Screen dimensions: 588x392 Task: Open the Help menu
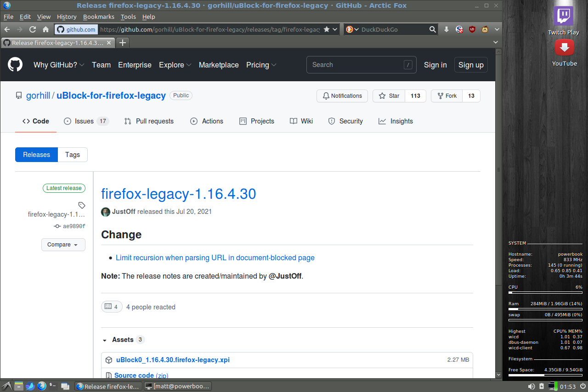pyautogui.click(x=149, y=17)
